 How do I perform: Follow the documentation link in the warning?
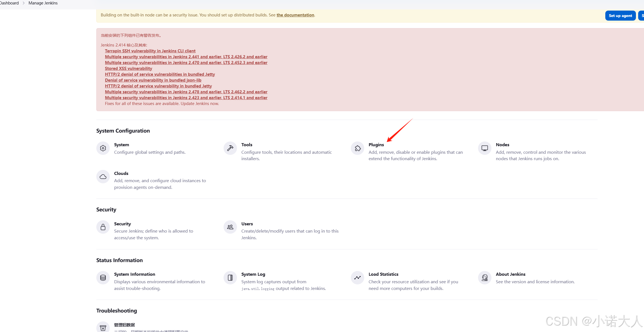(x=295, y=15)
